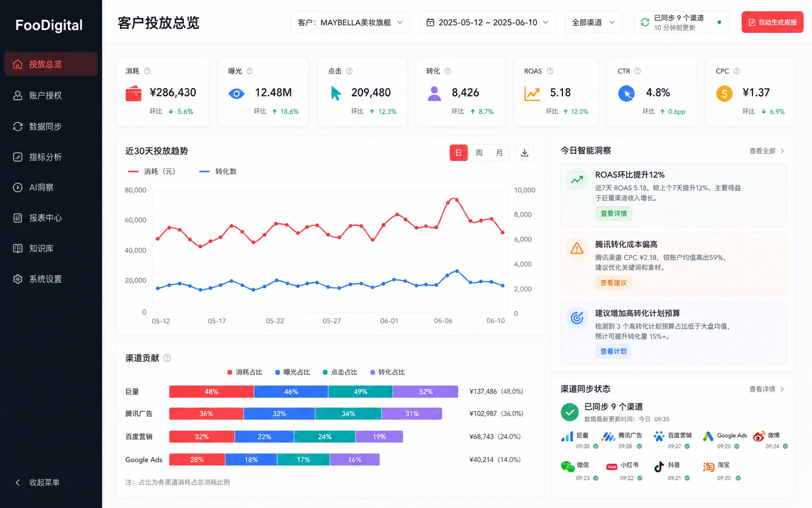
Task: Click the ROAS help question-mark icon
Action: click(x=550, y=71)
